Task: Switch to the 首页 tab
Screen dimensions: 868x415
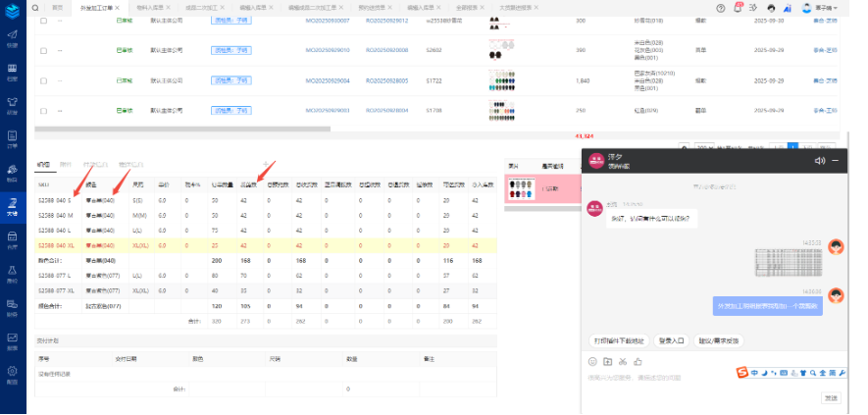Action: (58, 7)
